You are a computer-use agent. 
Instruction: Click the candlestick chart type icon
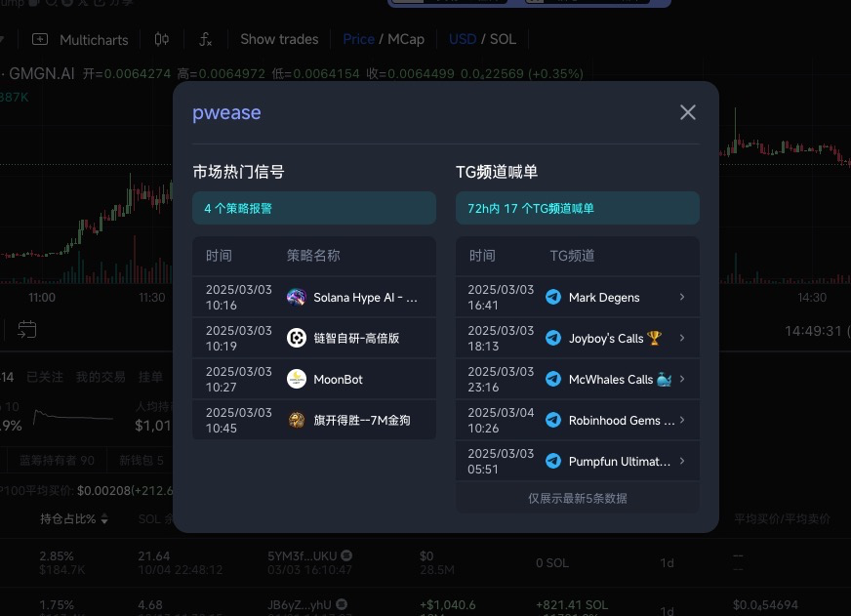[x=162, y=40]
